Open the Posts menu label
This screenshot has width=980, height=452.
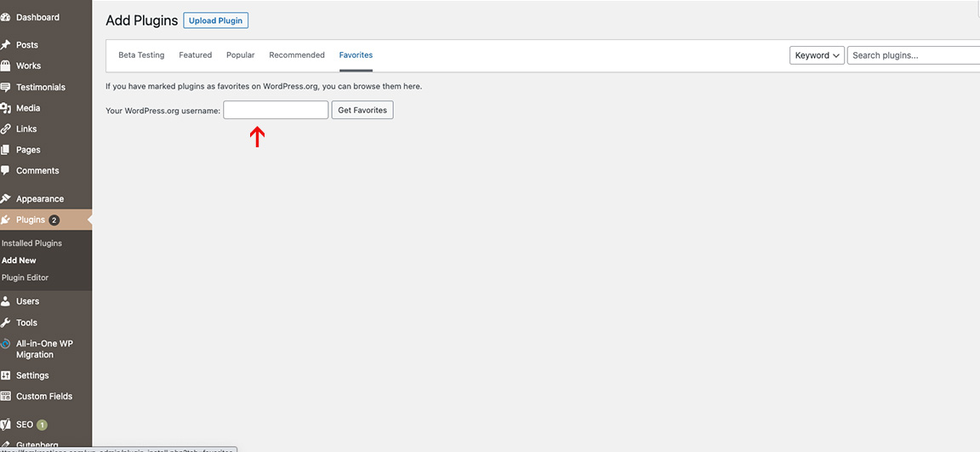point(27,45)
